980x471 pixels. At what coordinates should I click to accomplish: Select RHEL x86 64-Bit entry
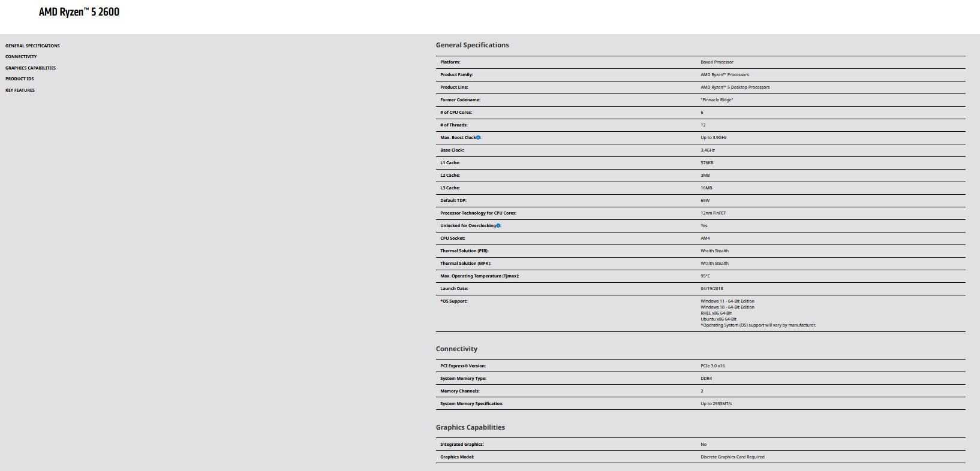(716, 313)
